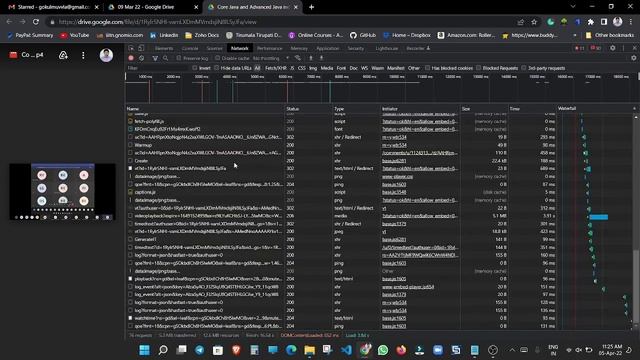
Task: Open Google account avatar in Drive preview
Action: pos(107,55)
